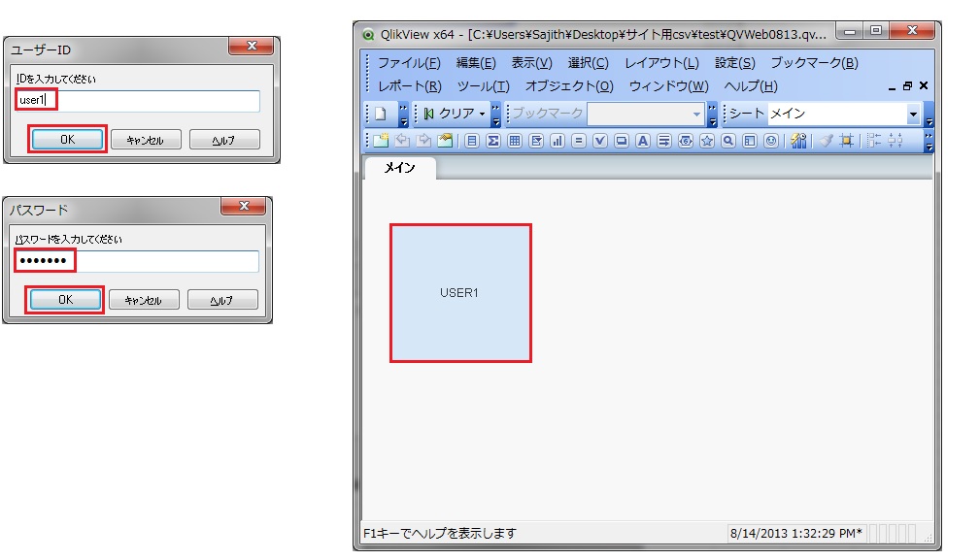Create a Current Selections Box checkmark icon
This screenshot has height=560, width=980.
[x=600, y=141]
